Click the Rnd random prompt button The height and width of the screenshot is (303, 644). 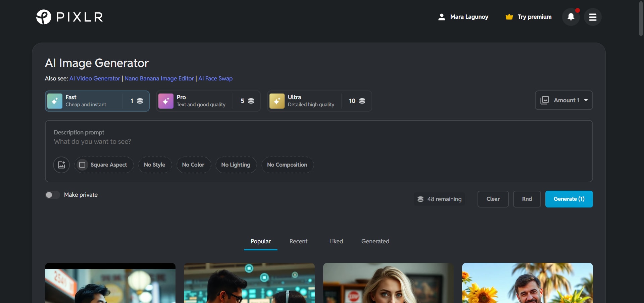point(527,199)
